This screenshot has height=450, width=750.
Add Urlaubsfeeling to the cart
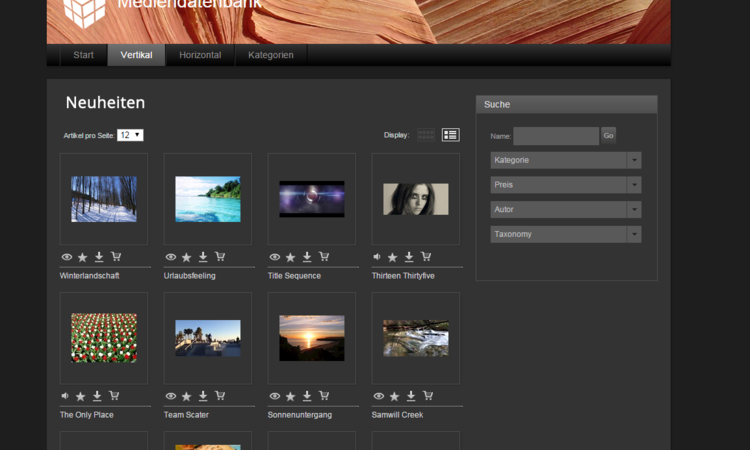pyautogui.click(x=220, y=257)
